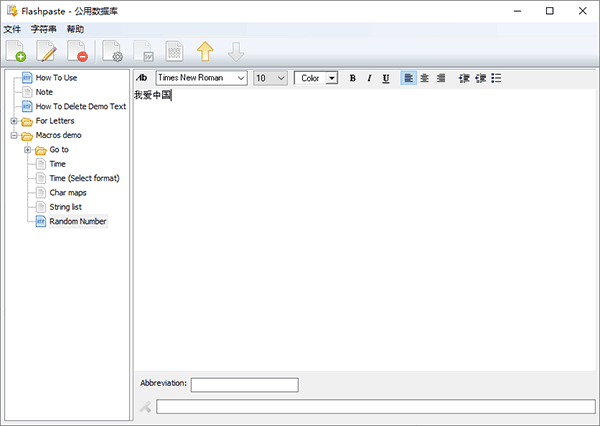Select Time (Select format) item

[x=84, y=178]
